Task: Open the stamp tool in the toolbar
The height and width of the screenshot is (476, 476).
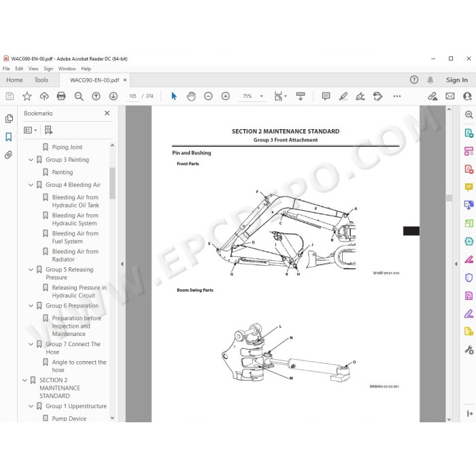Action: pos(377,97)
